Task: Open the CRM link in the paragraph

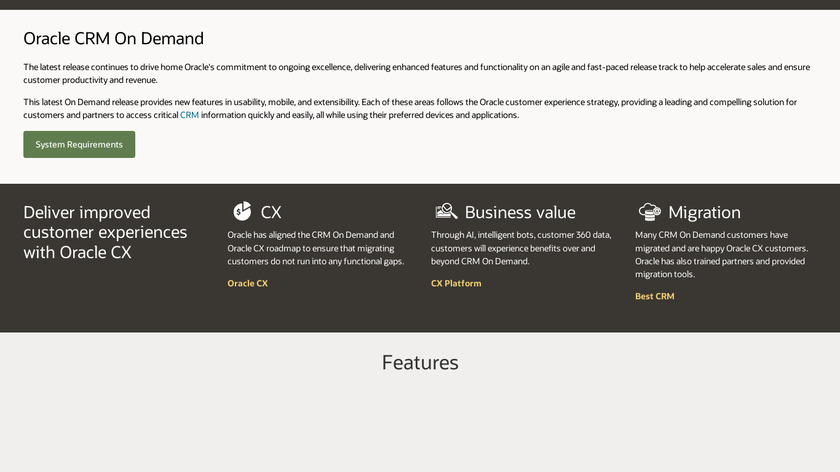Action: 189,115
